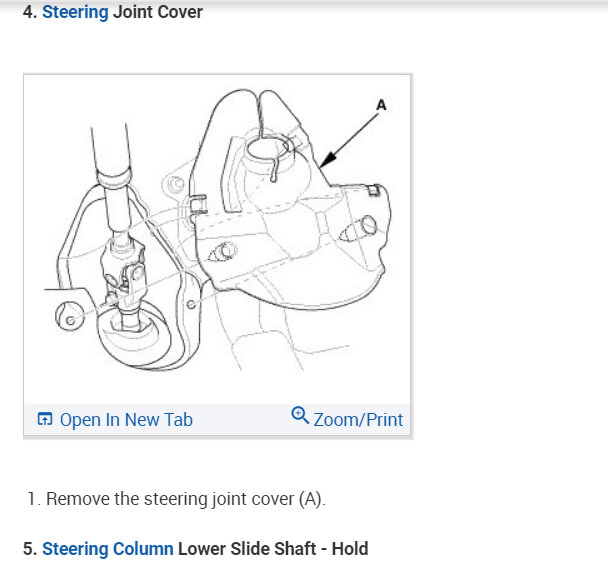Image resolution: width=608 pixels, height=587 pixels.
Task: Click the heading number 5.
Action: coord(30,549)
